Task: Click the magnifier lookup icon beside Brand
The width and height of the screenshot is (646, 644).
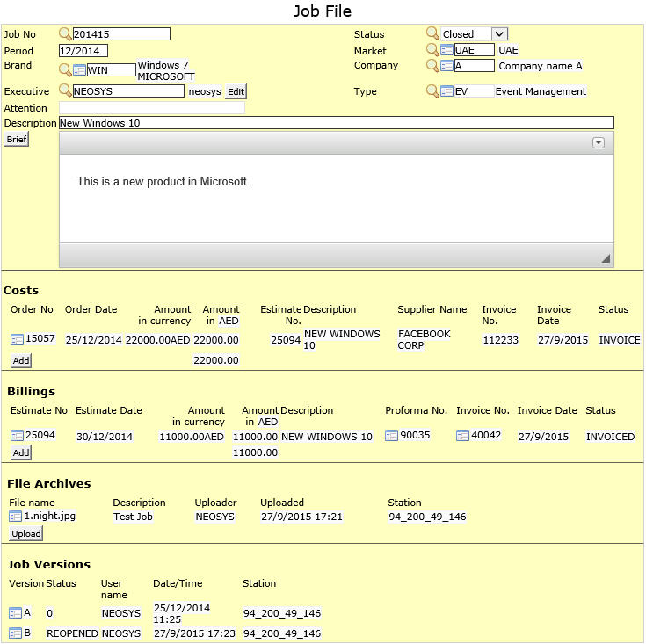Action: pyautogui.click(x=65, y=69)
